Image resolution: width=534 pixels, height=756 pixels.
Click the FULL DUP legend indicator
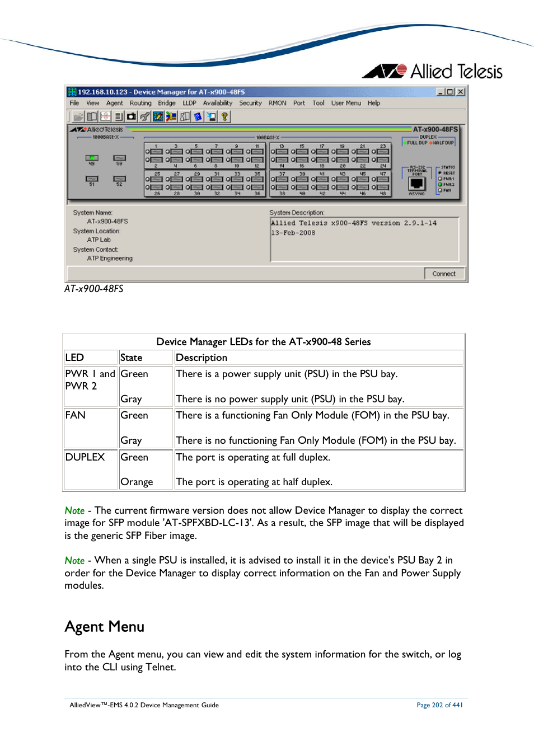coord(405,143)
